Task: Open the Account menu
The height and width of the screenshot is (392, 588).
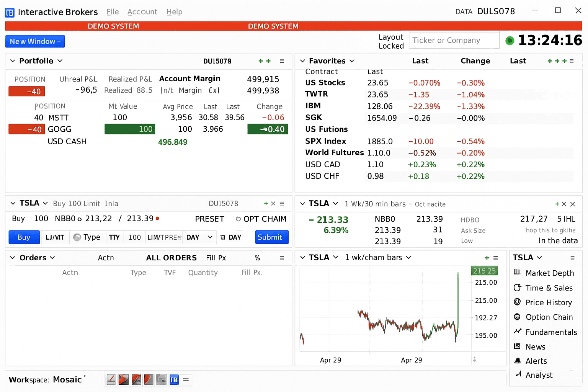Action: [x=142, y=12]
